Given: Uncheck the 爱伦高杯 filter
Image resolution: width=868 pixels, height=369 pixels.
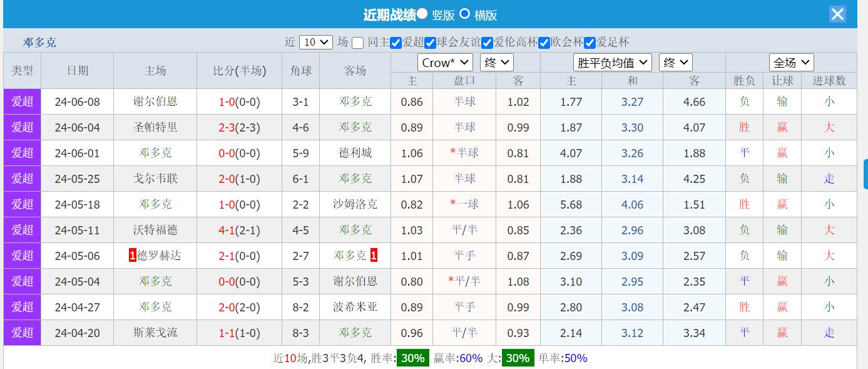Looking at the screenshot, I should pos(487,42).
